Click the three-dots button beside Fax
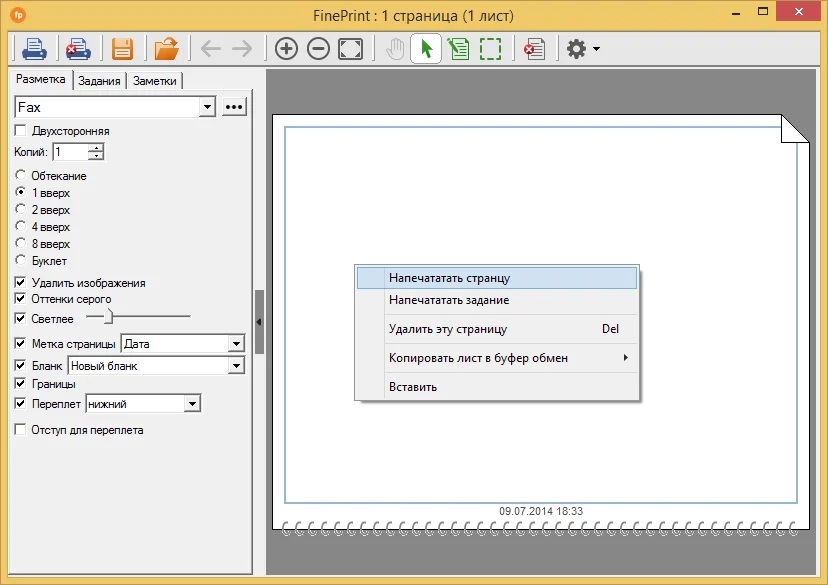 tap(234, 107)
